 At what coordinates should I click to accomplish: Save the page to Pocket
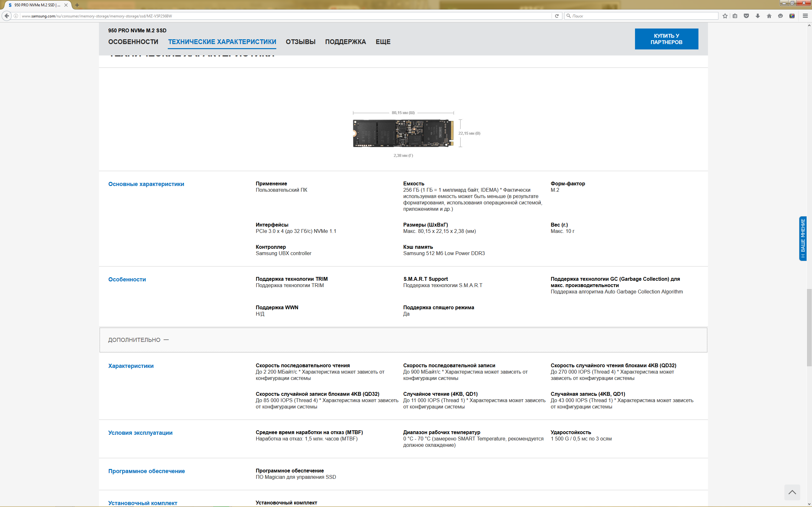[x=746, y=16]
